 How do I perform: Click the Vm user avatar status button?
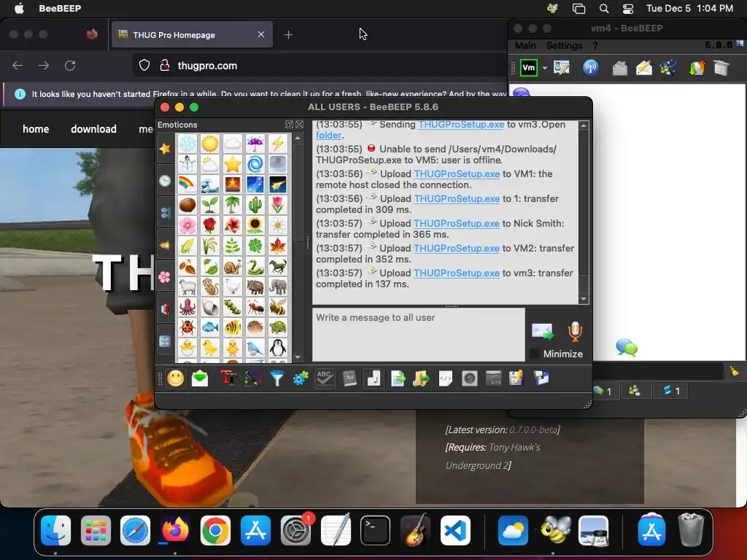(529, 68)
